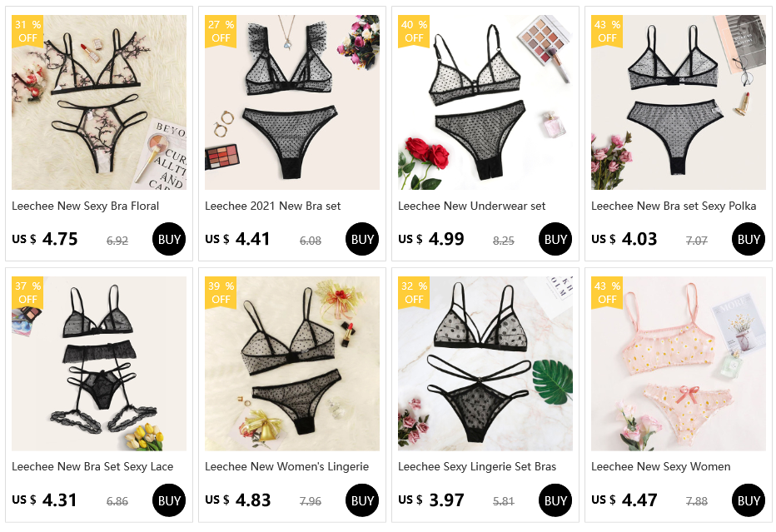Click BUY button for $4.47 pink set
This screenshot has width=776, height=532.
point(748,500)
